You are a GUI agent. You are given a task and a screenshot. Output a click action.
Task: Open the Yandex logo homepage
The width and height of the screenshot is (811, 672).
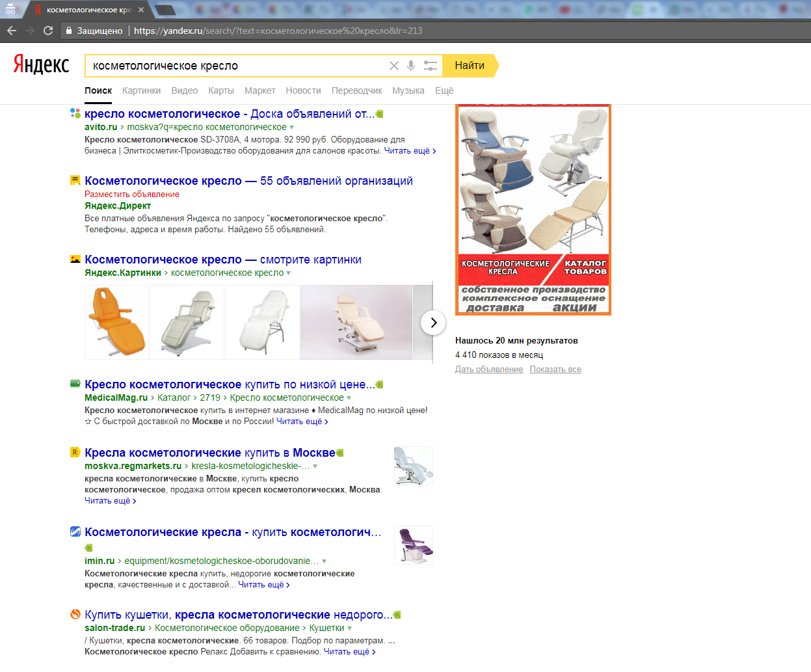pos(42,64)
